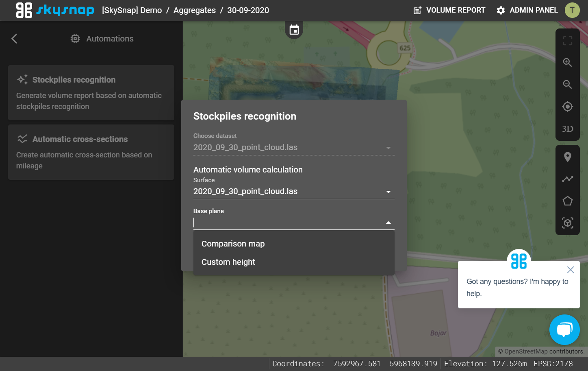
Task: Select the polygon drawing tool
Action: [568, 201]
